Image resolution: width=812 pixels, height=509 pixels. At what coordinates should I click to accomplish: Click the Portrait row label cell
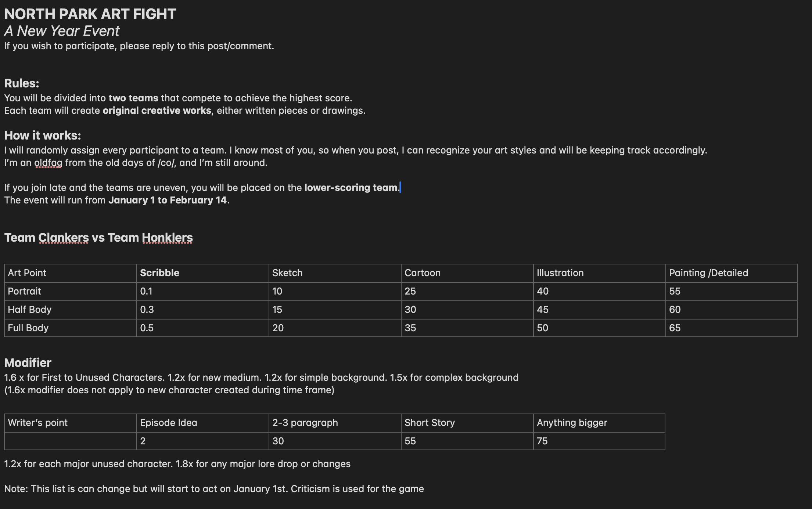[x=24, y=291]
